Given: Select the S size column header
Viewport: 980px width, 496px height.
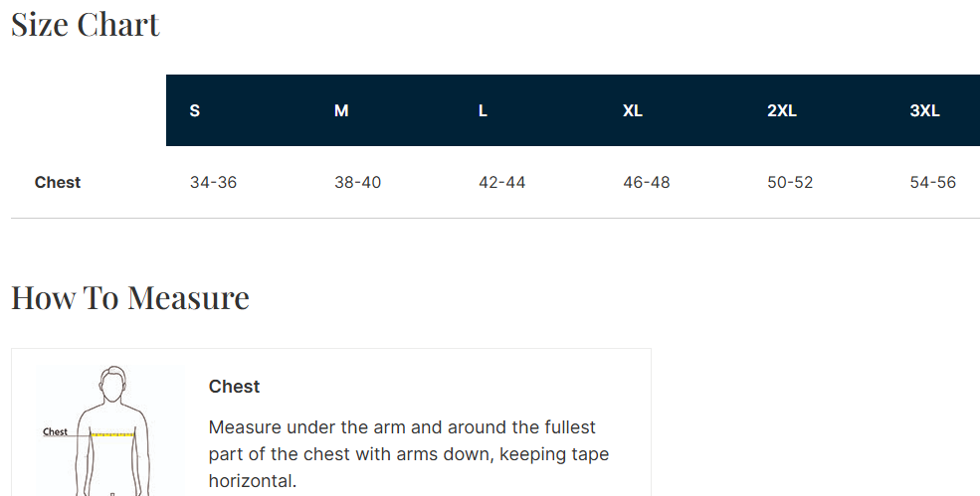Looking at the screenshot, I should [x=195, y=110].
